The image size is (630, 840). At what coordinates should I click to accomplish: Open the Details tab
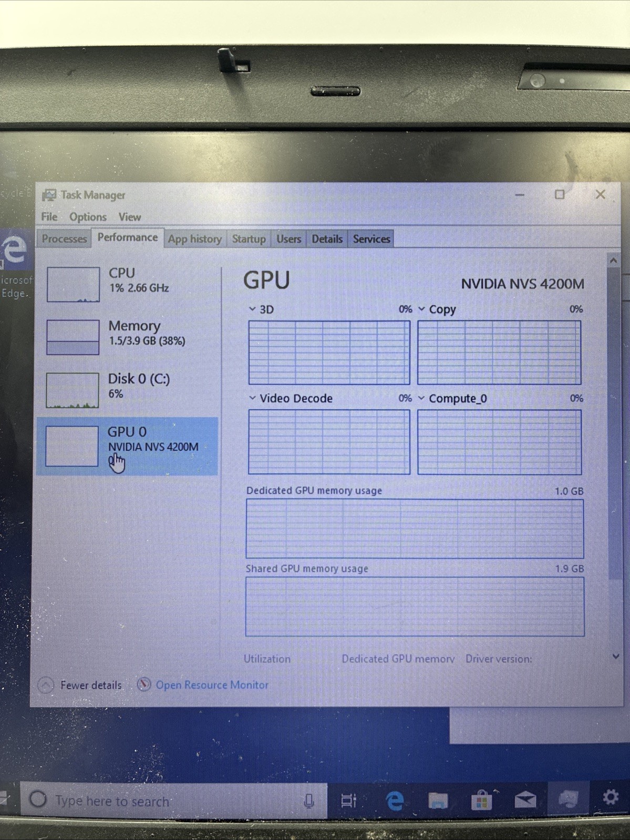327,238
